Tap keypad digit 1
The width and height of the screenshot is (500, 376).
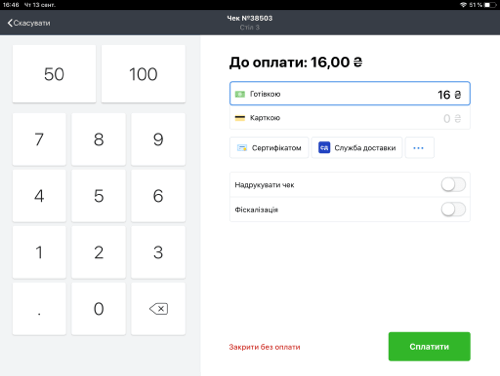point(39,252)
